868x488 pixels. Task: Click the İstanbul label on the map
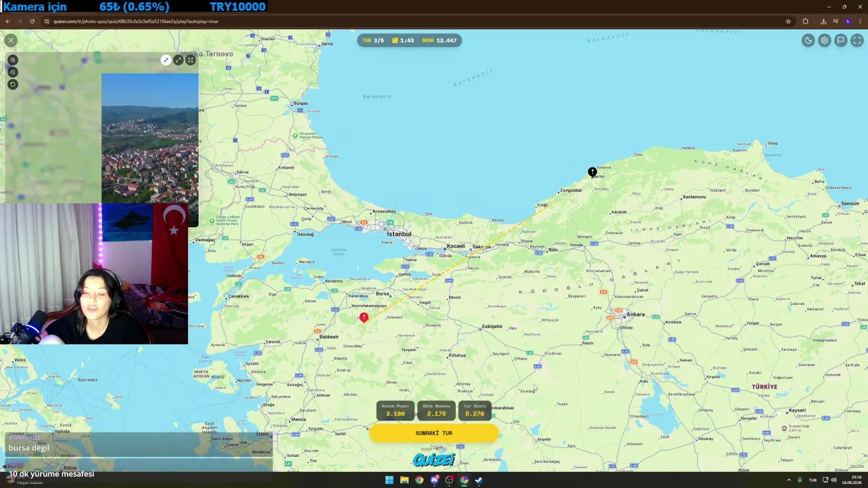(x=399, y=234)
